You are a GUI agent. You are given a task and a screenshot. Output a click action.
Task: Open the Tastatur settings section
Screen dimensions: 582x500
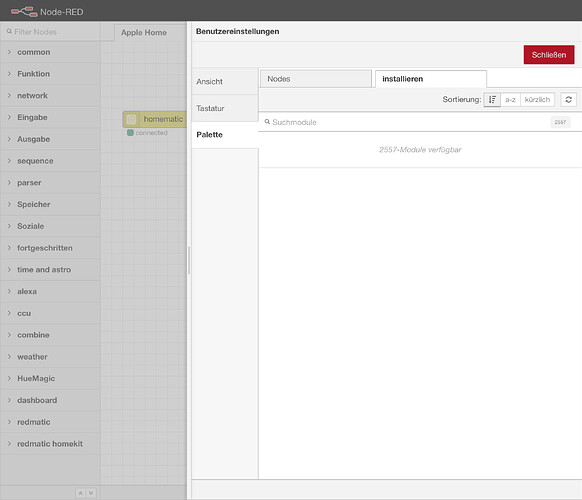point(225,108)
